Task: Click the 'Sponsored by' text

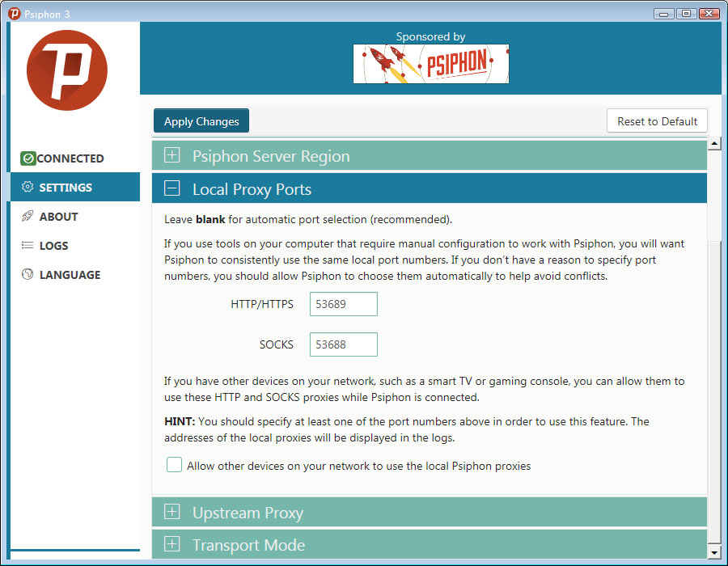Action: (x=430, y=36)
